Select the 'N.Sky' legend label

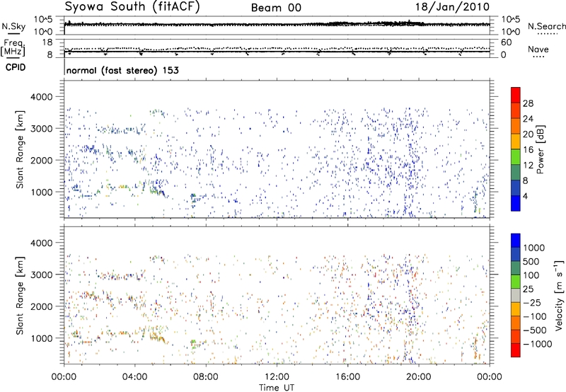click(13, 26)
